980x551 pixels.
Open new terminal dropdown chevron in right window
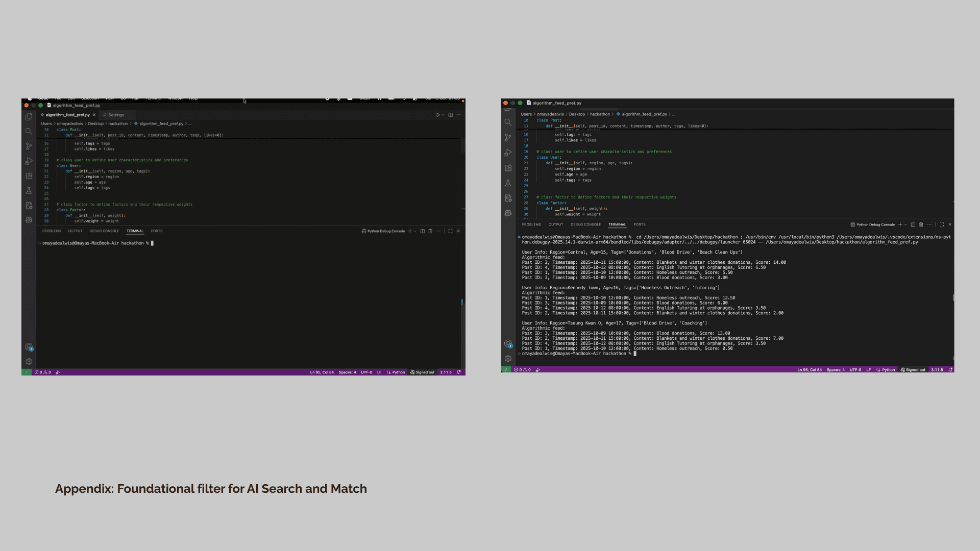coord(906,224)
